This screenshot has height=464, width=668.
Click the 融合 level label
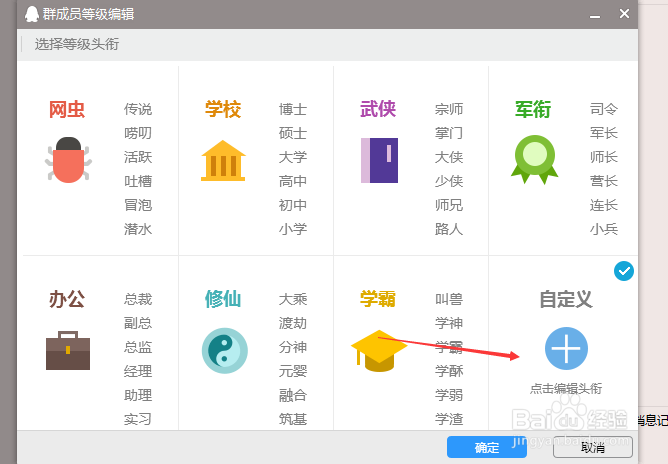tap(293, 395)
